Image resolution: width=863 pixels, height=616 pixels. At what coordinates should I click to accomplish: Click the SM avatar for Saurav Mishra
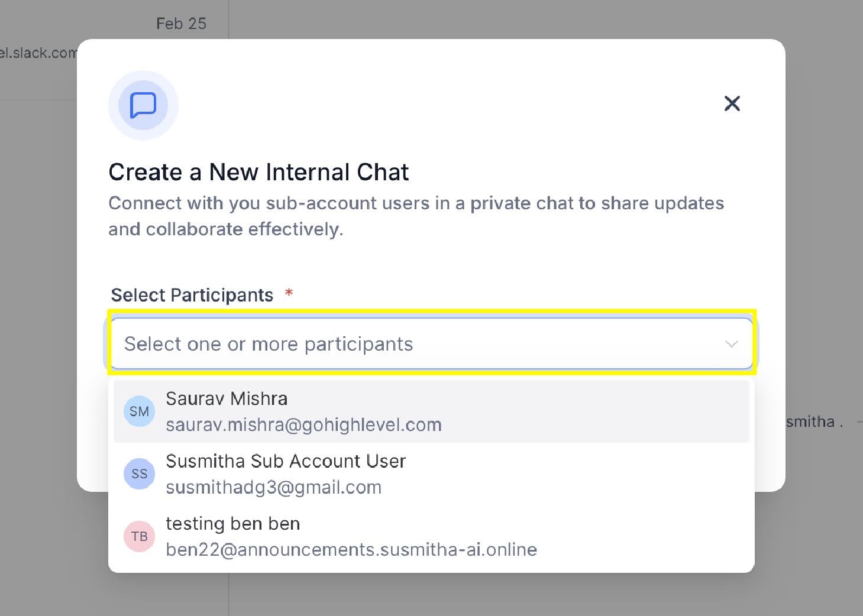(140, 411)
